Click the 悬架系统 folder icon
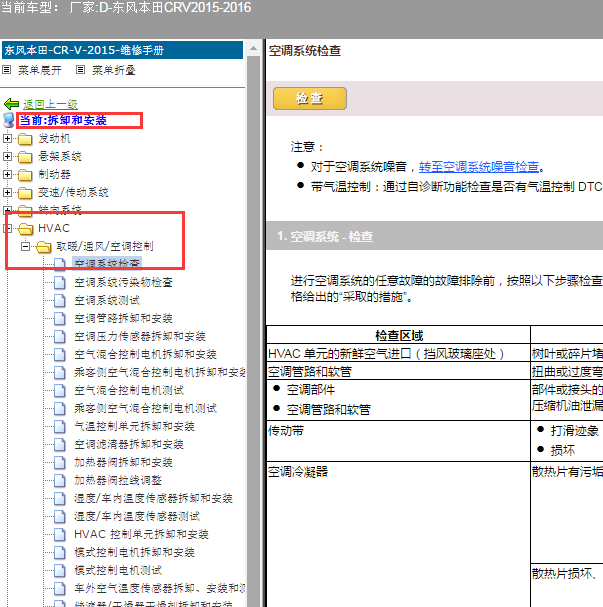 [x=25, y=157]
